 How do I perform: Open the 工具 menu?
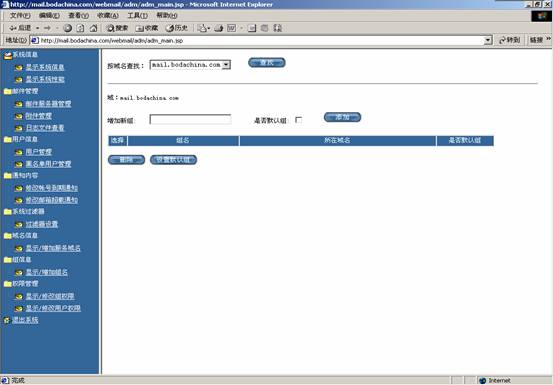[138, 16]
